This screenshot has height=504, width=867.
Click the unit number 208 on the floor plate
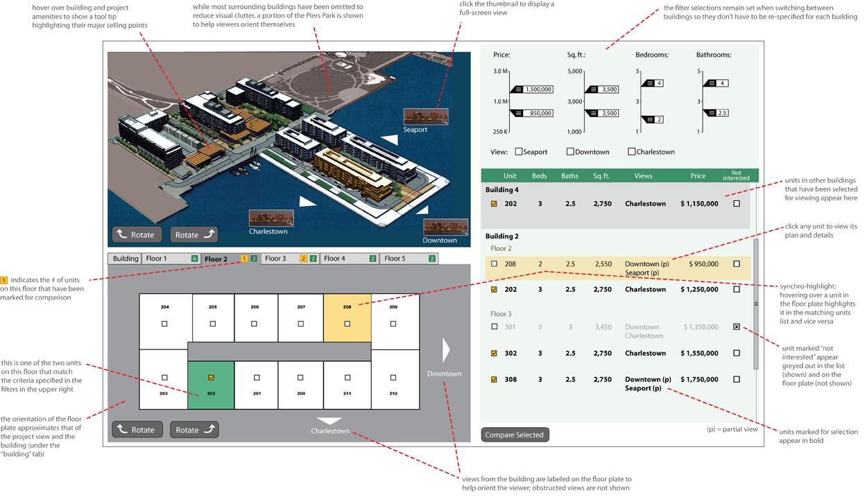point(347,306)
